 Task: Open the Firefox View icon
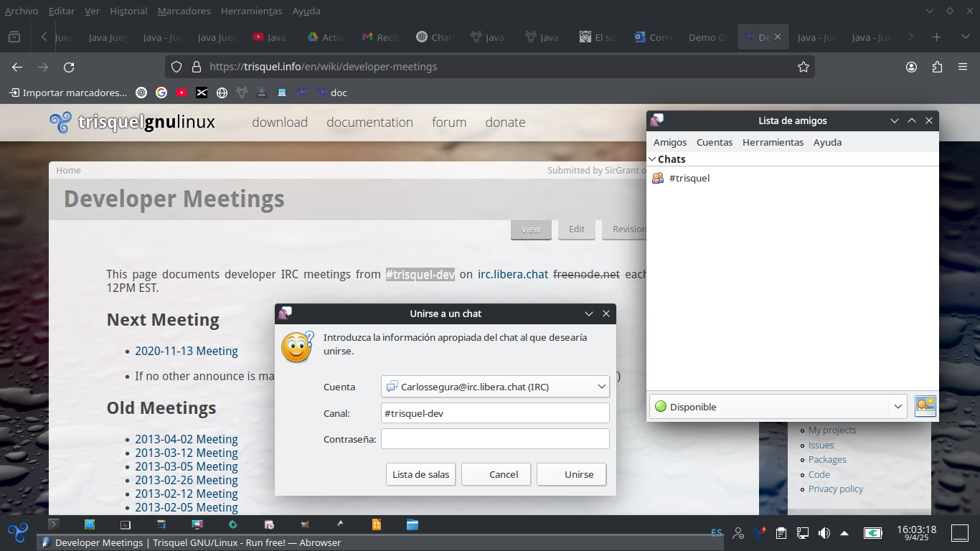(14, 37)
